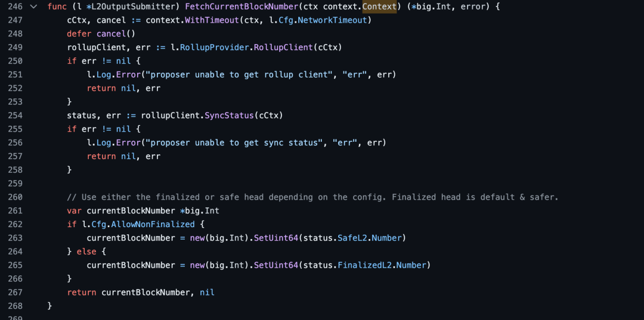
Task: Click line number 260 beside the comment
Action: (x=15, y=197)
